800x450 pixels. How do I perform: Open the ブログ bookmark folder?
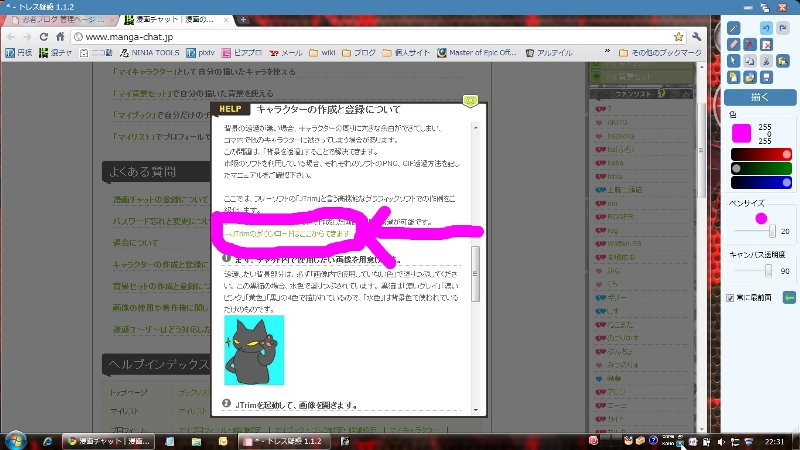[359, 53]
